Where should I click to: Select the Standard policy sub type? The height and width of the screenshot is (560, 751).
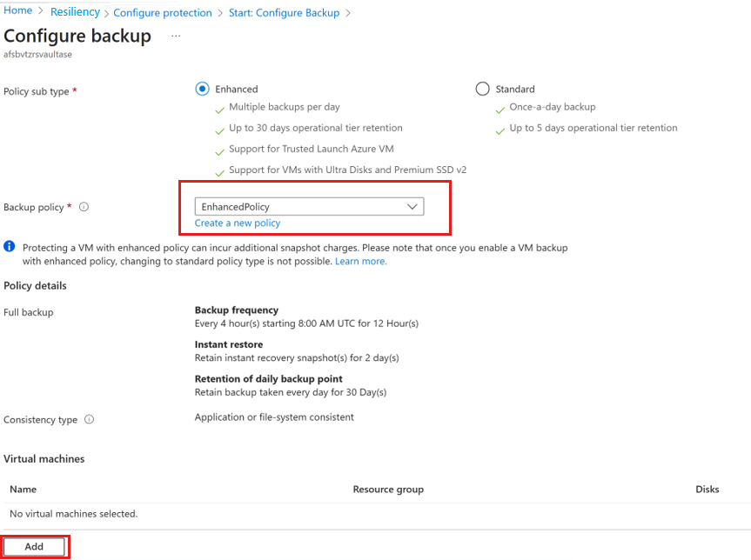click(x=483, y=89)
